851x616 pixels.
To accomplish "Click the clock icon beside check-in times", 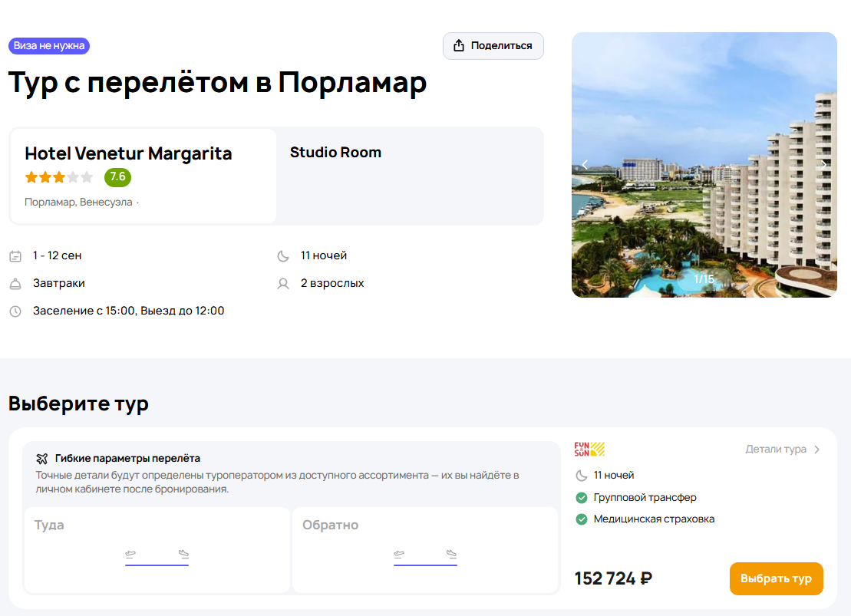I will pos(15,311).
